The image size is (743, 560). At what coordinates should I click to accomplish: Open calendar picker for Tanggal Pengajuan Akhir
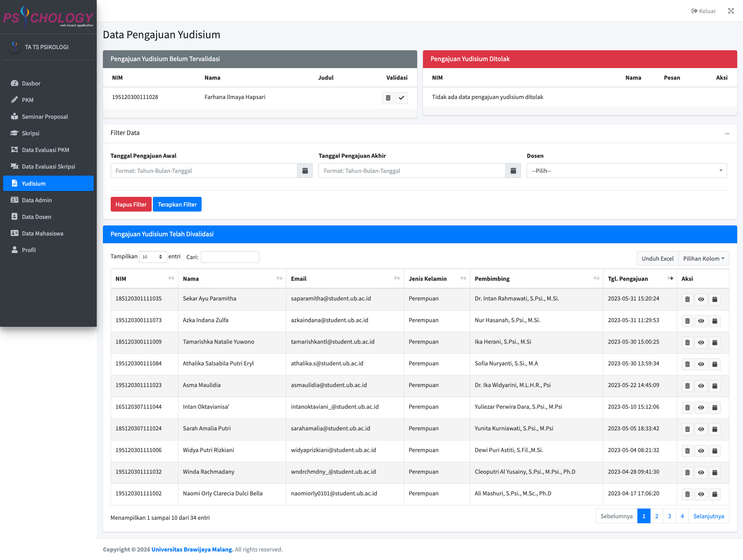coord(513,171)
